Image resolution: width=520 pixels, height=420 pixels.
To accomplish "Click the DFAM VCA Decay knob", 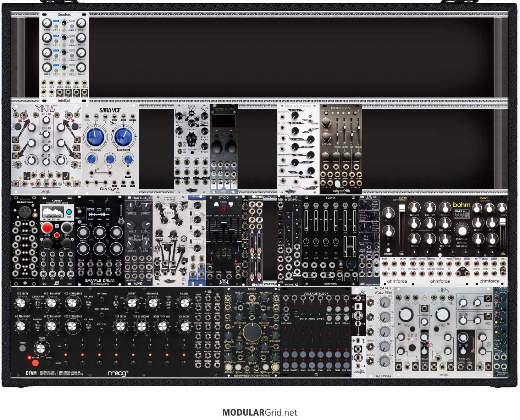I will 184,326.
